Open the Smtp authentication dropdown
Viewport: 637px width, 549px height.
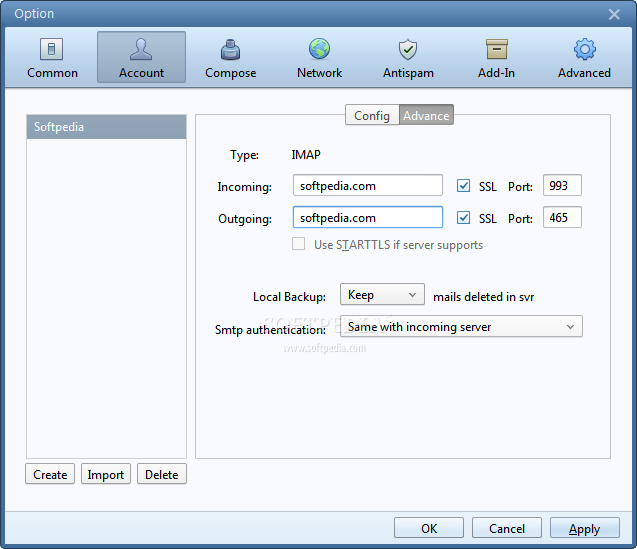coord(461,326)
